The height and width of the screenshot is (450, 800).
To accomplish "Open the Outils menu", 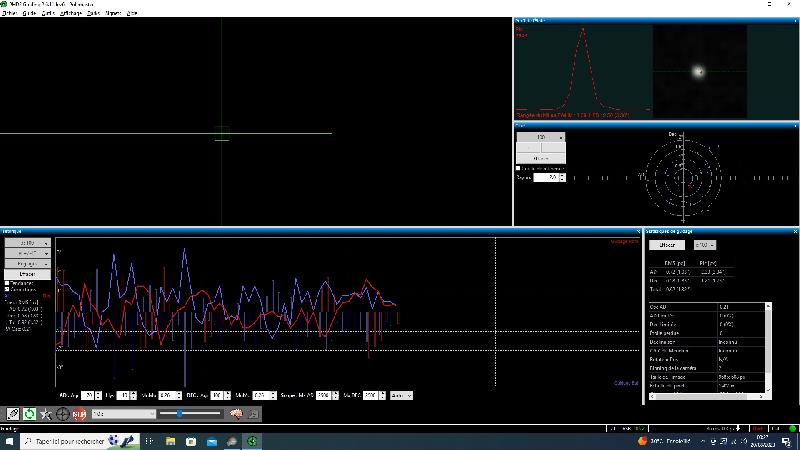I will click(48, 13).
